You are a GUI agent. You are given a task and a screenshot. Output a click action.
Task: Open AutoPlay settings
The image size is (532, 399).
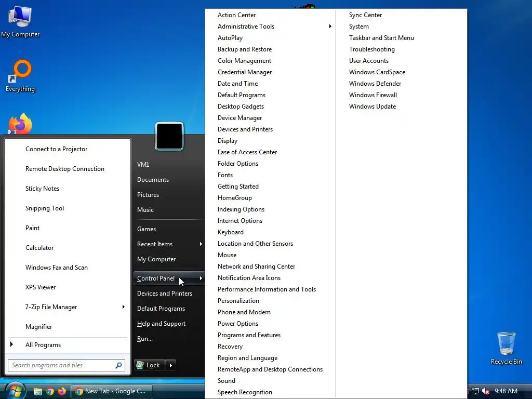[230, 38]
